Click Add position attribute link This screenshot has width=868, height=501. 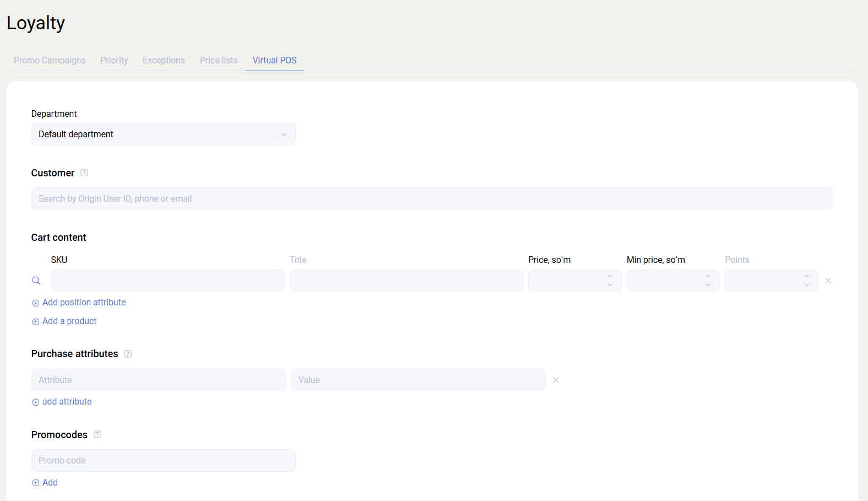pos(84,302)
